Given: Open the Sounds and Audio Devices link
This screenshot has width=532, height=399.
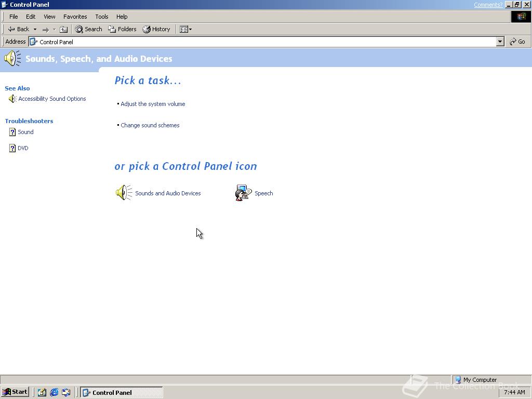Looking at the screenshot, I should click(168, 193).
